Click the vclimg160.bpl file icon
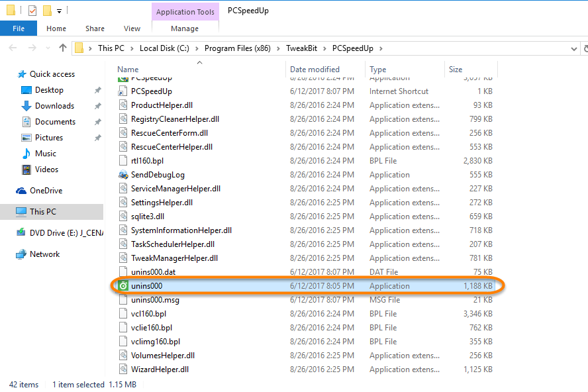The image size is (588, 392). point(122,341)
